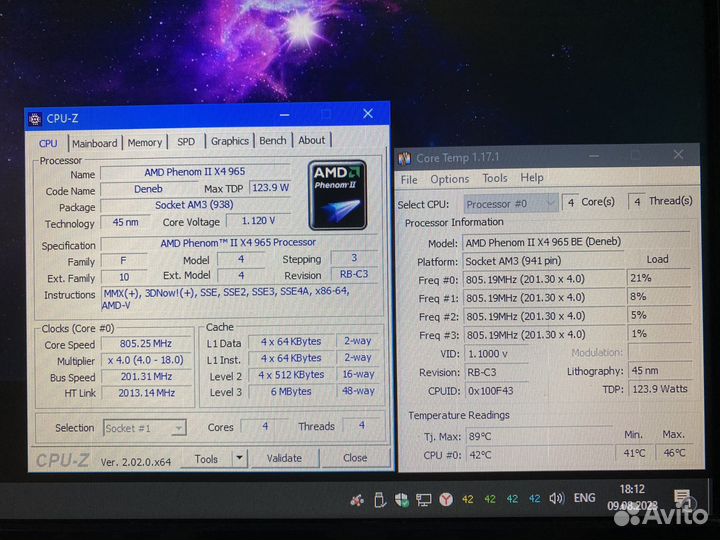This screenshot has height=540, width=720.
Task: Open the notification center icon
Action: 682,498
